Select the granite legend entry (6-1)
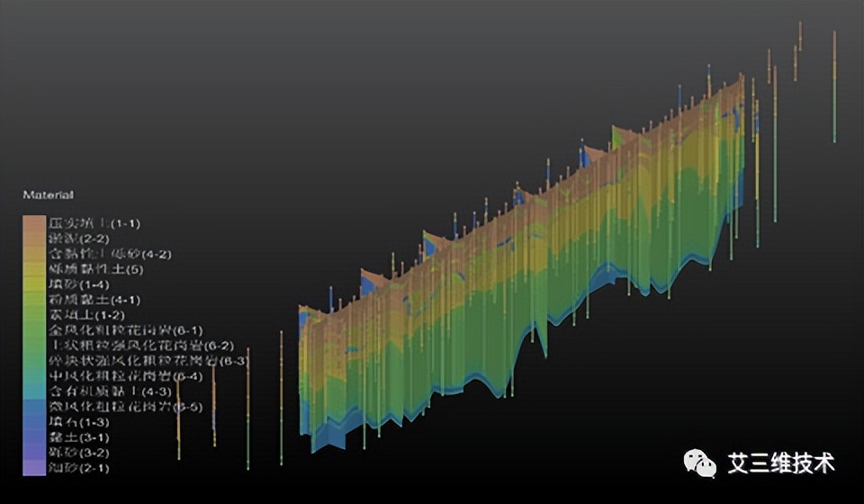Image resolution: width=864 pixels, height=504 pixels. point(125,330)
